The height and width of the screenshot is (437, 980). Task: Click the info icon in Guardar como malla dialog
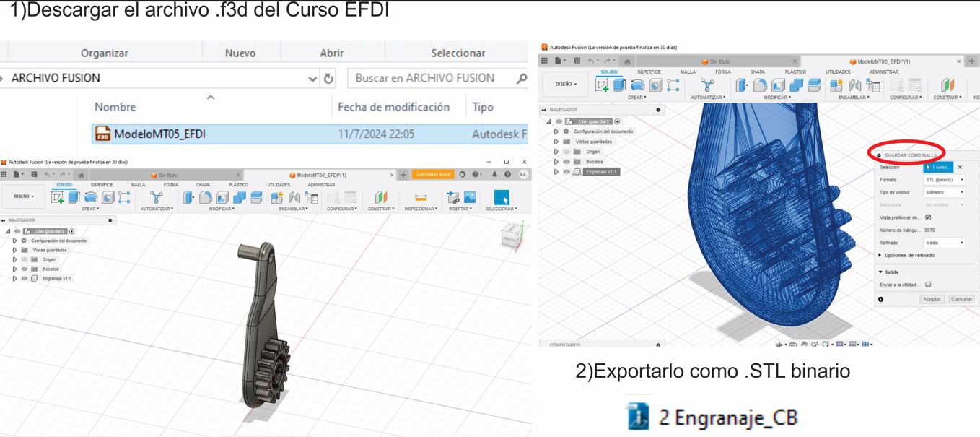pos(881,299)
